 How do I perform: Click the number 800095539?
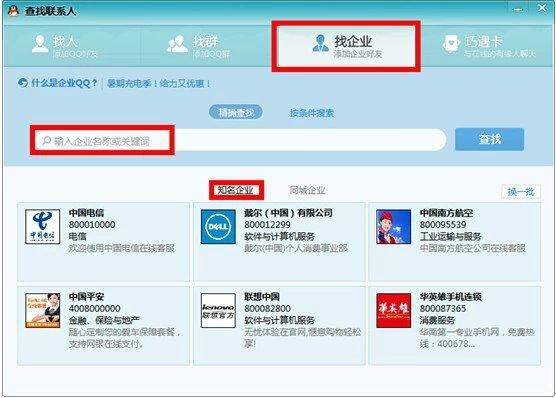(x=443, y=225)
